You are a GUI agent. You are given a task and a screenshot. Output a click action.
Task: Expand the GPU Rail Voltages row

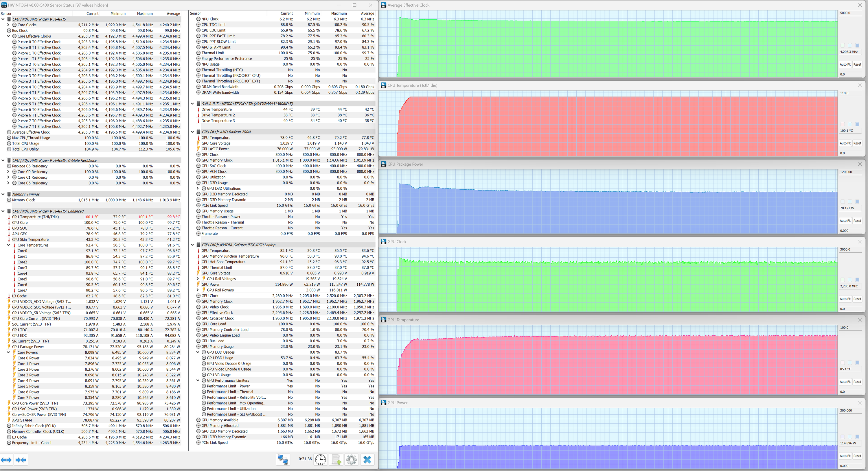198,279
